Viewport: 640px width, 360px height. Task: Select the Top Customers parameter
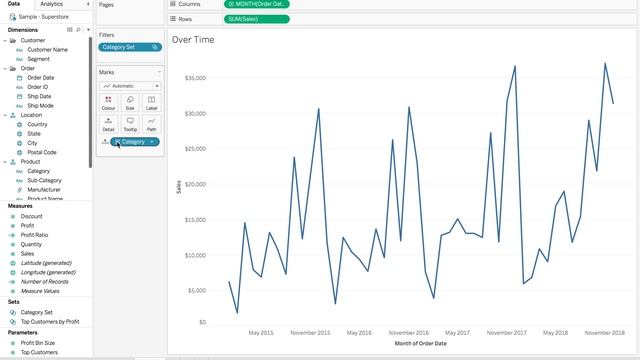(x=39, y=353)
